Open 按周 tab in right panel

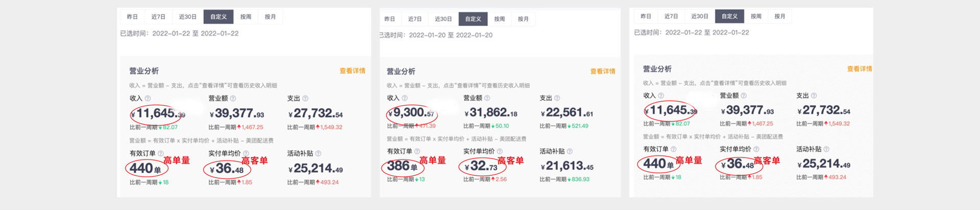tap(756, 16)
